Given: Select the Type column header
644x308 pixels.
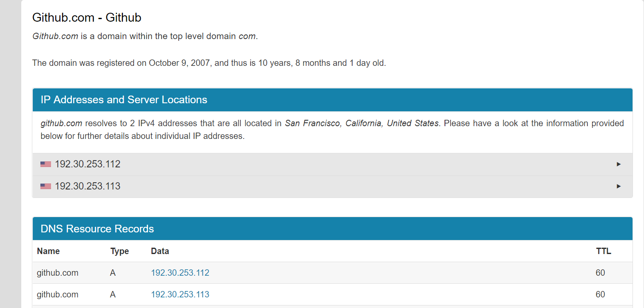Looking at the screenshot, I should [119, 251].
